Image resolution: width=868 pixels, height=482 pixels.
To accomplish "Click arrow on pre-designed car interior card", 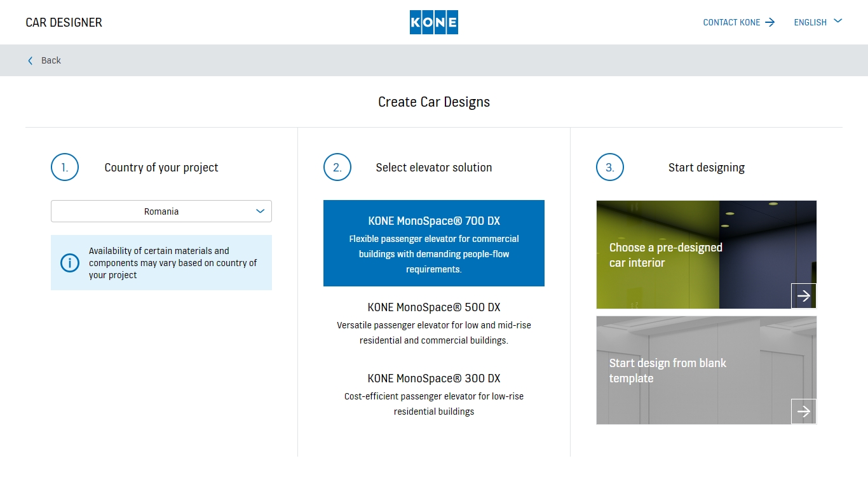I will pyautogui.click(x=804, y=296).
